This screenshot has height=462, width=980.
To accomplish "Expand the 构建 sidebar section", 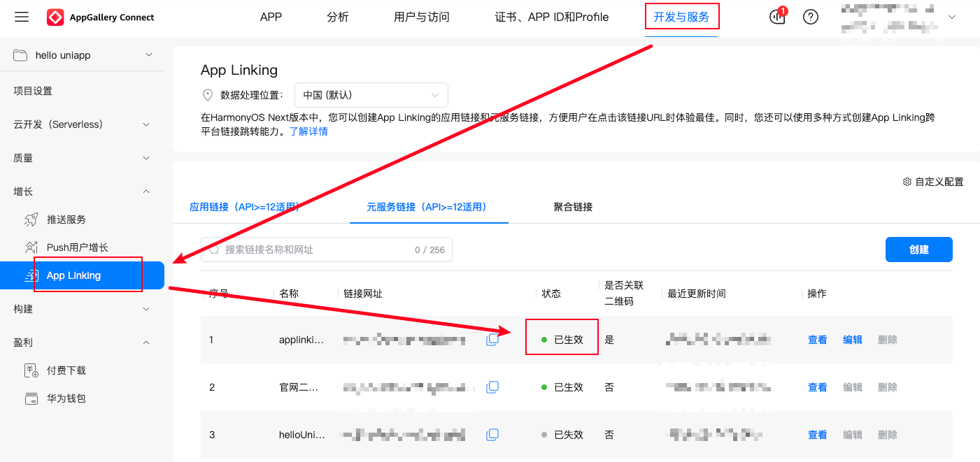I will click(x=146, y=309).
